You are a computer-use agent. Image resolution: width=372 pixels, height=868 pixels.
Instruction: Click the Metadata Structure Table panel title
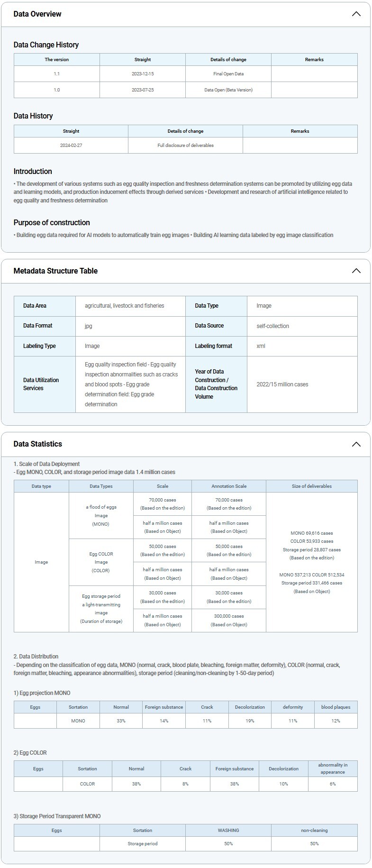55,271
